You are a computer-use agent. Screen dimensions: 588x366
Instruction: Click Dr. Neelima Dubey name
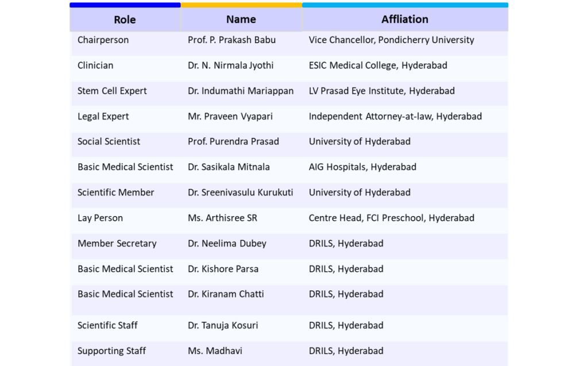[x=227, y=244]
